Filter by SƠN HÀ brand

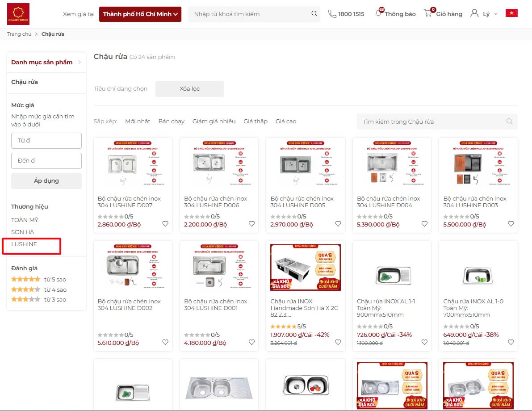(x=23, y=232)
